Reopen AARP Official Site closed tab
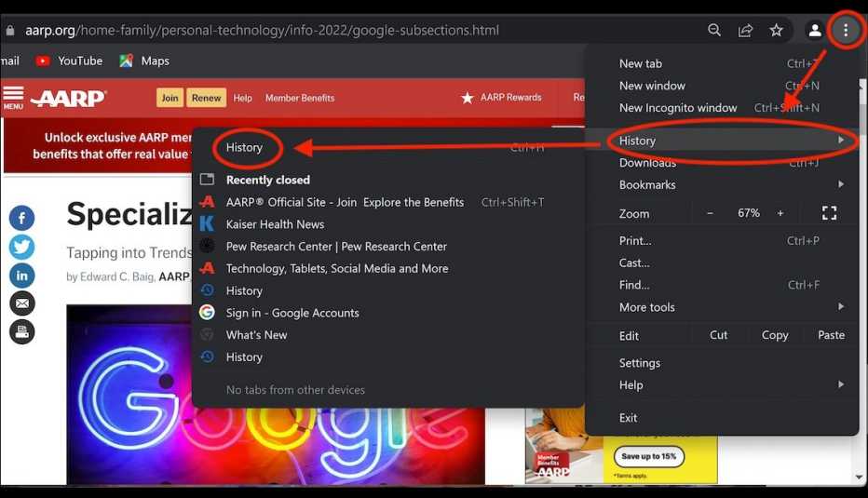Screen dimensions: 868x498 pyautogui.click(x=387, y=202)
